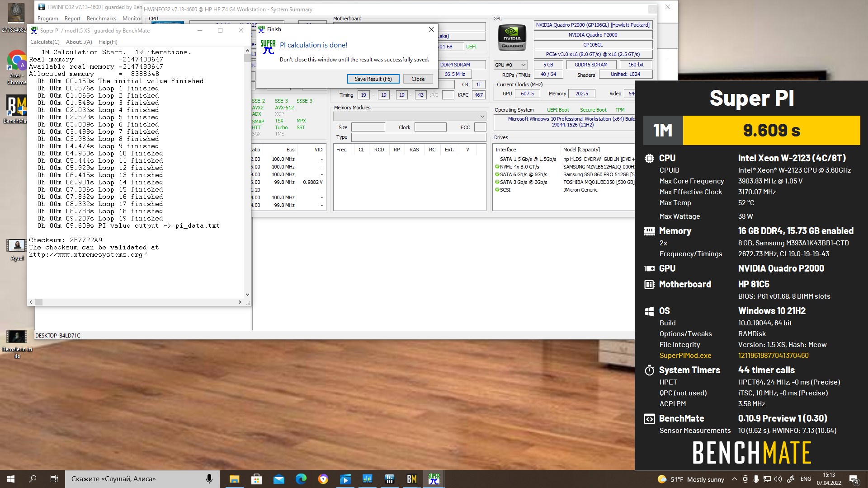Image resolution: width=868 pixels, height=488 pixels.
Task: Open network status tray icon
Action: tap(767, 479)
